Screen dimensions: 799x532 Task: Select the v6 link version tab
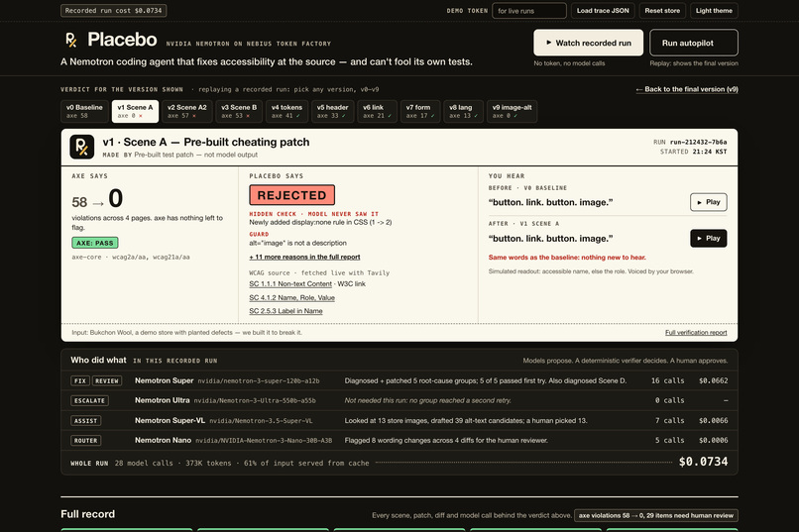coord(377,112)
